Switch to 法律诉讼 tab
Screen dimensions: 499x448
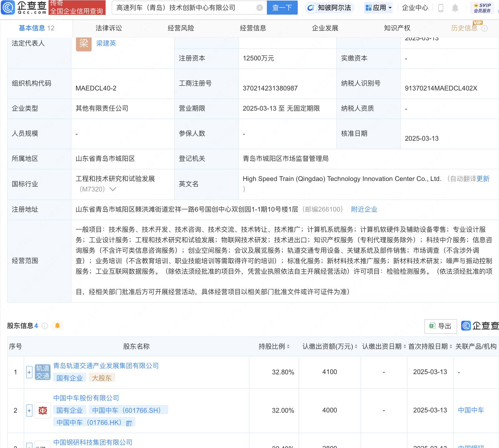point(109,28)
